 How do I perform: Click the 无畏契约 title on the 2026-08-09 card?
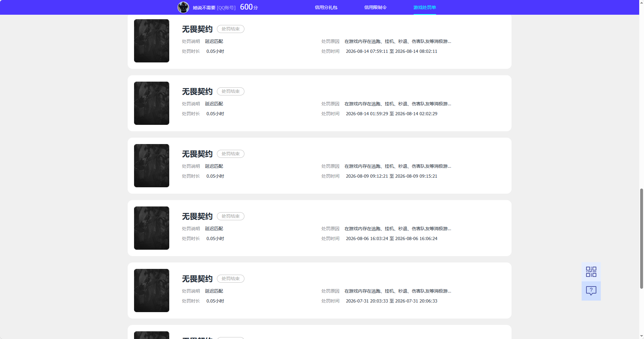tap(197, 154)
